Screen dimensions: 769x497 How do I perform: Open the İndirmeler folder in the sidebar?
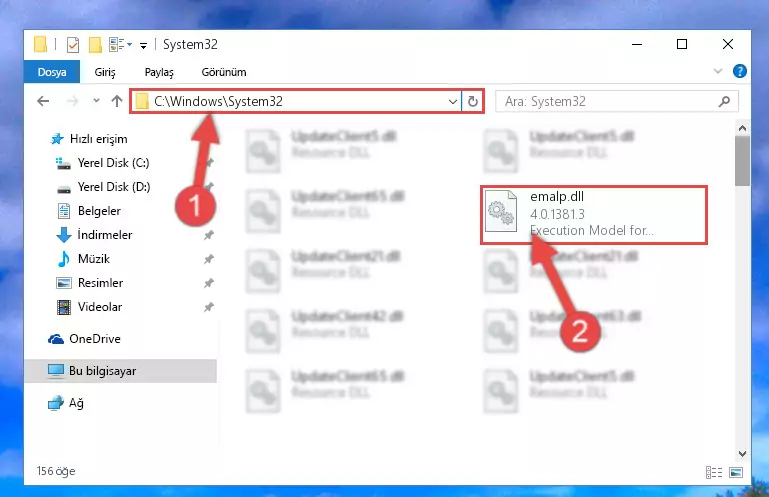point(104,235)
